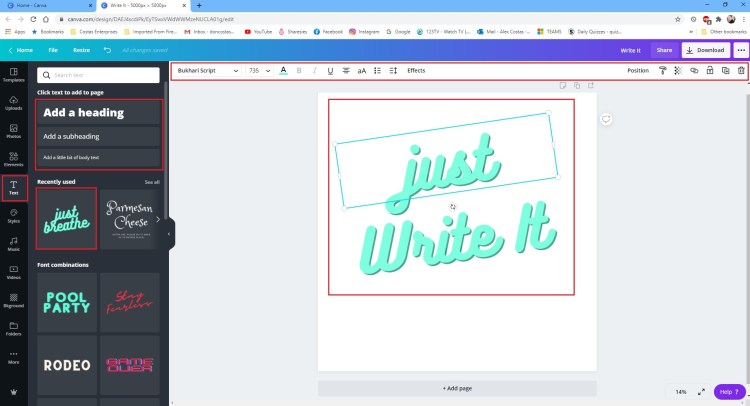Open the Music panel
Viewport: 750px width, 406px height.
[x=14, y=242]
